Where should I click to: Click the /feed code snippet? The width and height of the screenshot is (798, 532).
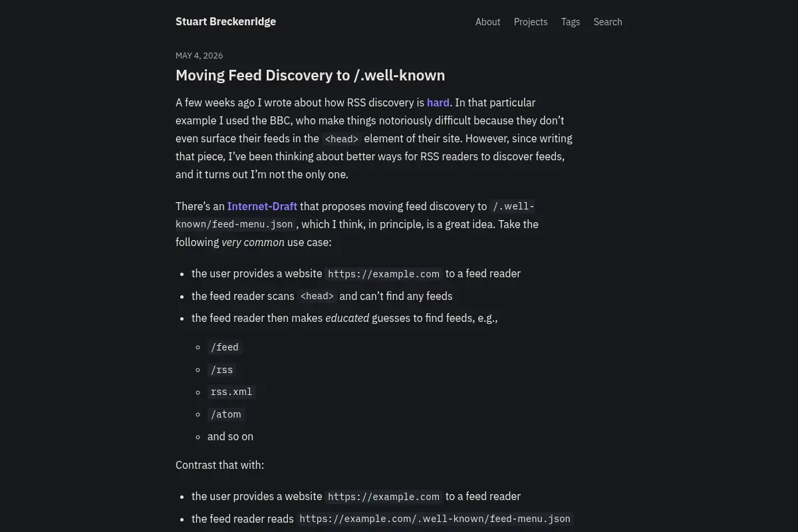coord(225,347)
